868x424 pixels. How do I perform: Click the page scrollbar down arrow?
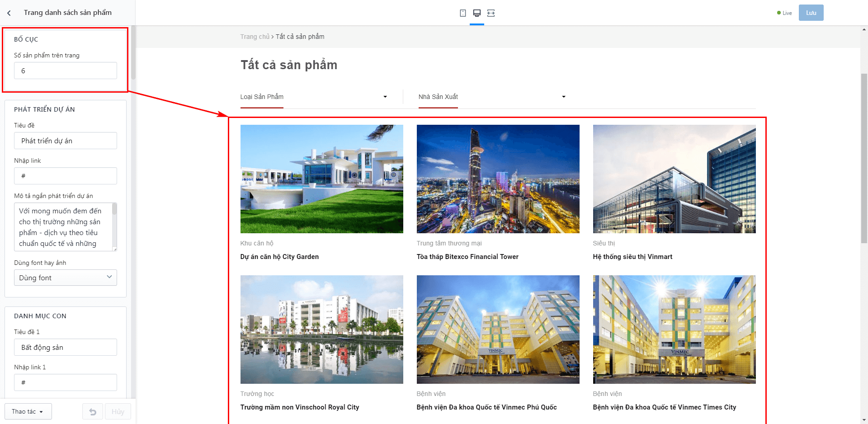tap(864, 420)
